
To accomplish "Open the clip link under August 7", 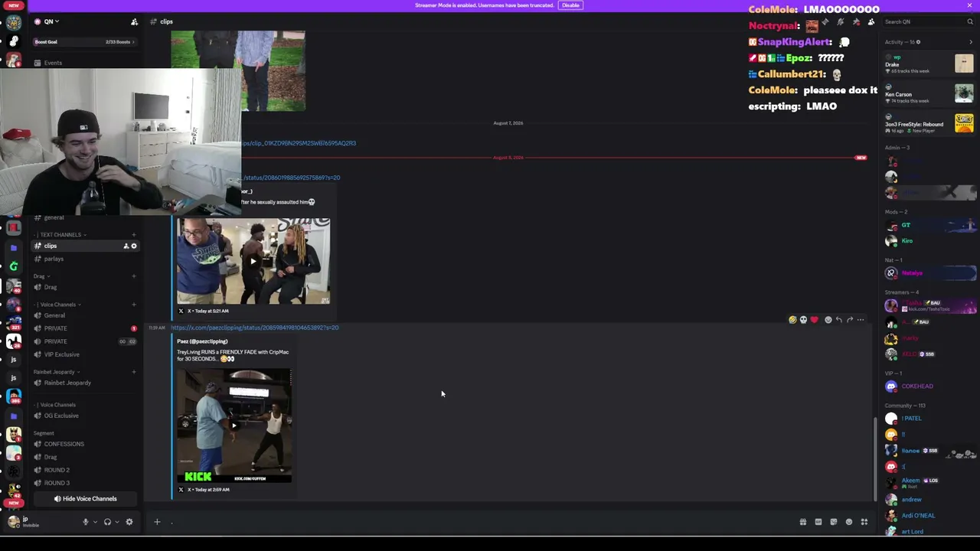I will (299, 143).
